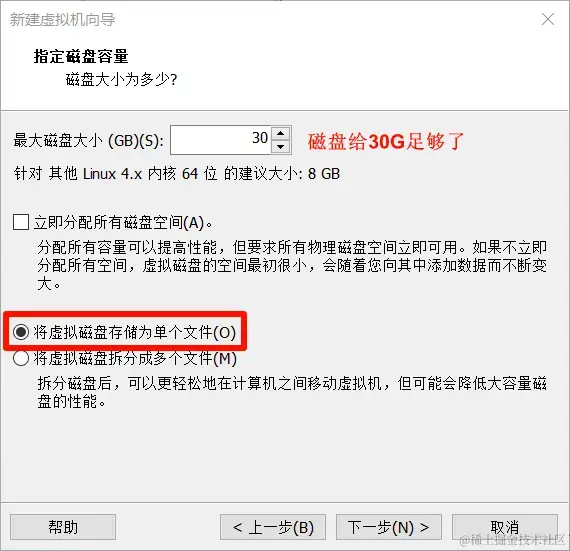
Task: Click the 指定磁盘容量 heading
Action: pyautogui.click(x=81, y=56)
